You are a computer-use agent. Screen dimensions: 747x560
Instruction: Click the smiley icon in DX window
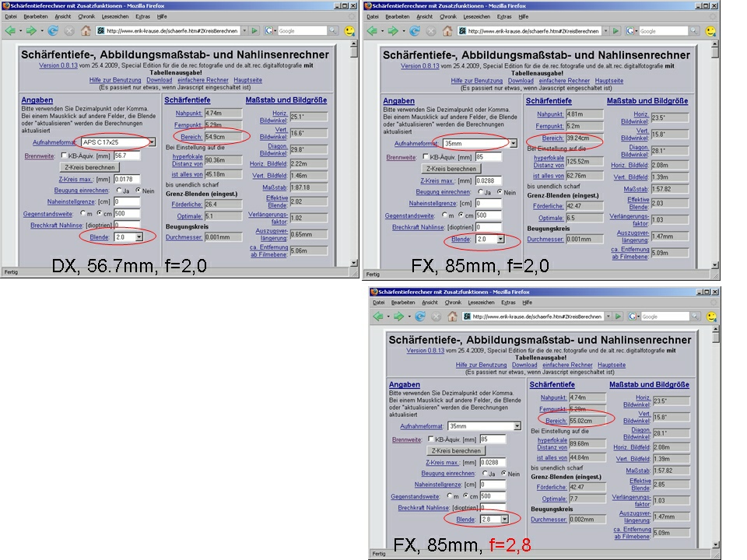349,31
